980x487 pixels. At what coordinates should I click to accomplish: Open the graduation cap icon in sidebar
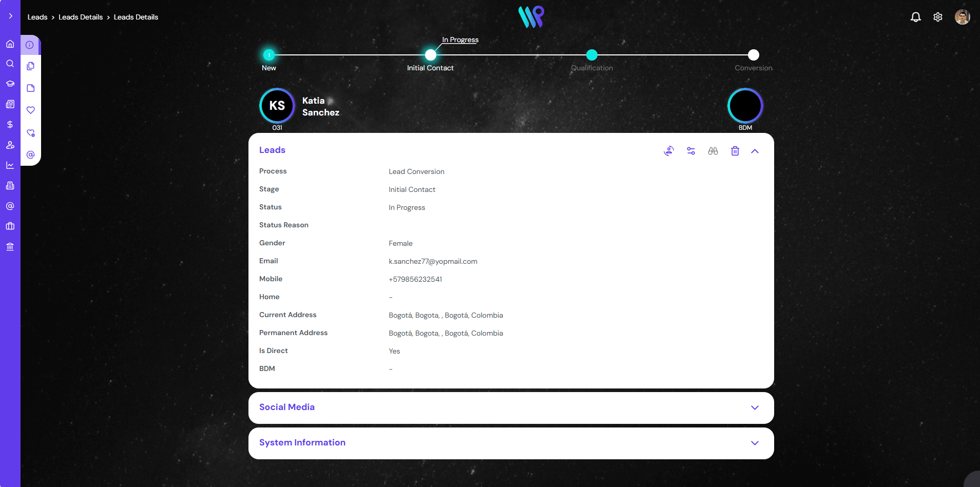tap(10, 84)
